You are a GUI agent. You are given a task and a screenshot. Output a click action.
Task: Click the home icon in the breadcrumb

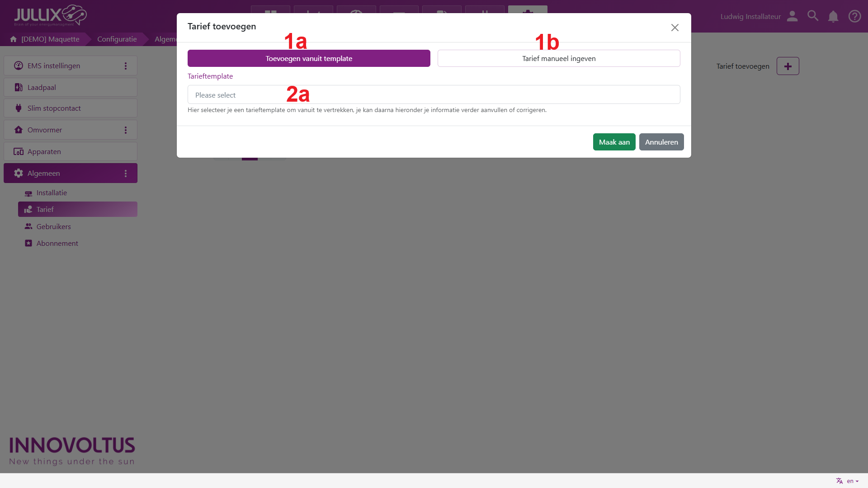14,39
